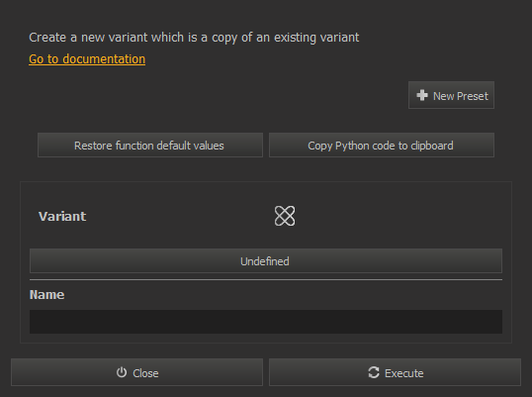Create a New Preset

(x=451, y=95)
